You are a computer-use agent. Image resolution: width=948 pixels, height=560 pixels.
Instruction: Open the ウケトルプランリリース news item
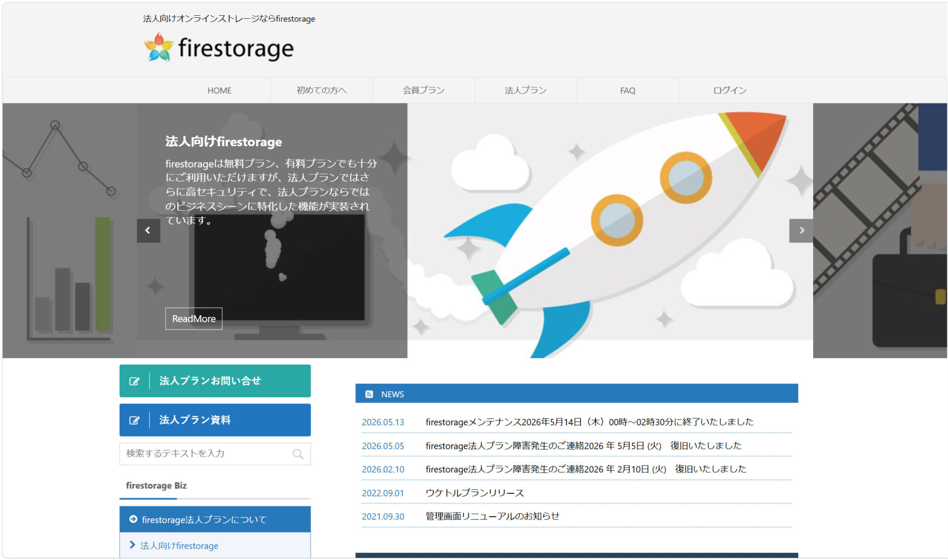coord(474,493)
